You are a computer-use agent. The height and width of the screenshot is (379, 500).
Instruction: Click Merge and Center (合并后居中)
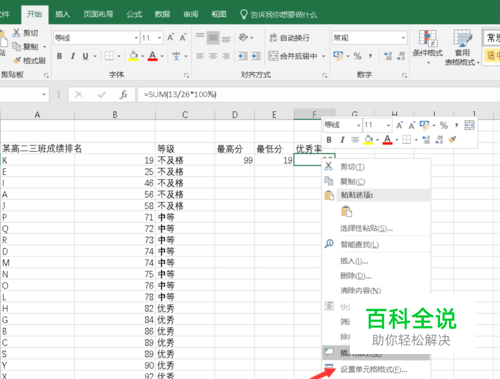click(x=293, y=56)
